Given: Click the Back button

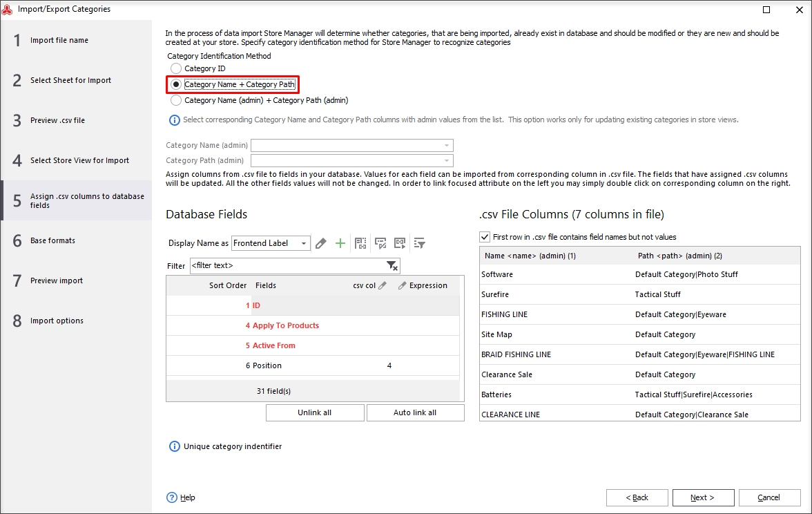Looking at the screenshot, I should tap(637, 497).
